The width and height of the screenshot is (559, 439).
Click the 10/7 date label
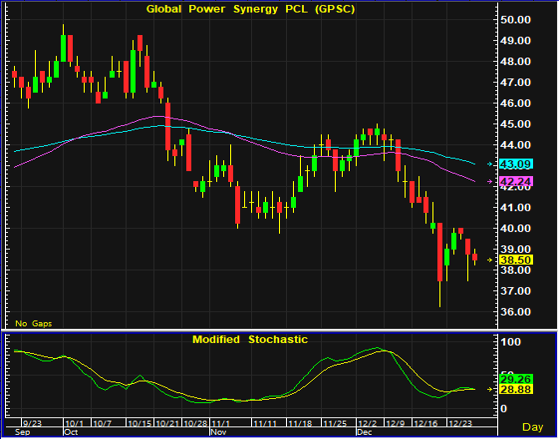tap(102, 423)
